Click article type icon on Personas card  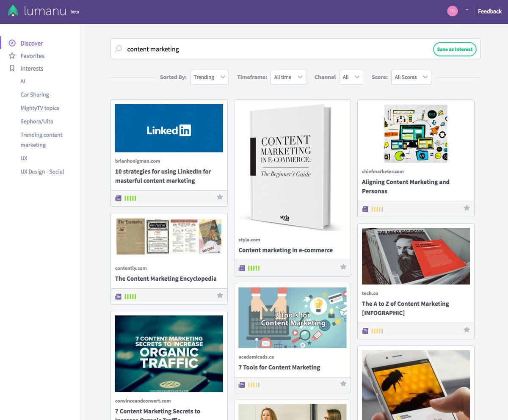365,209
